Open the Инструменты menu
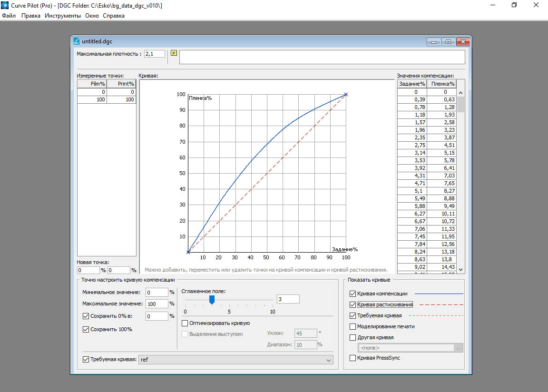This screenshot has height=392, width=548. 63,16
